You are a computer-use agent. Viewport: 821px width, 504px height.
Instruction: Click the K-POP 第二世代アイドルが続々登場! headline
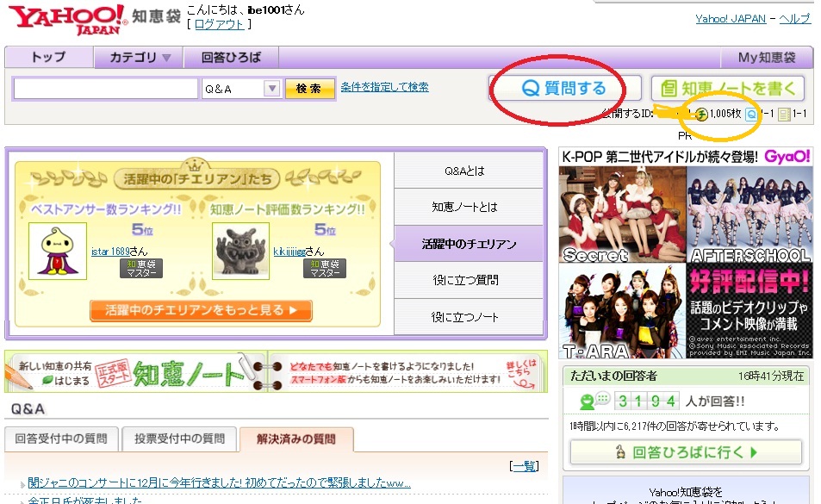click(x=660, y=157)
